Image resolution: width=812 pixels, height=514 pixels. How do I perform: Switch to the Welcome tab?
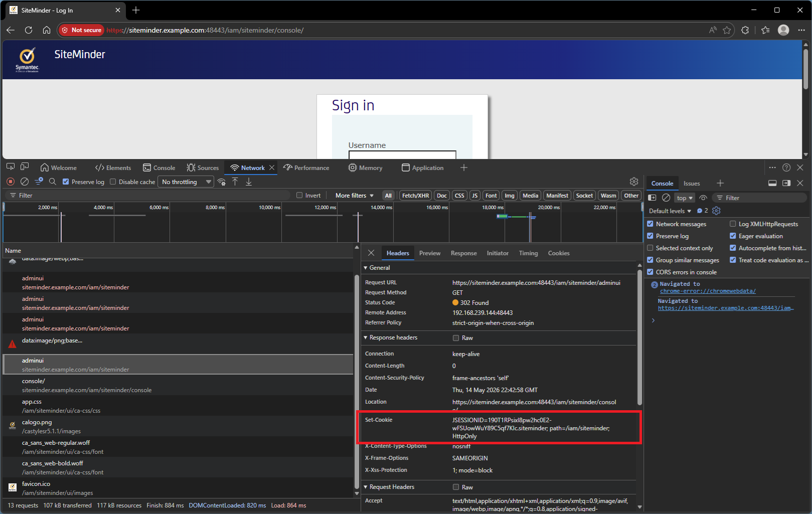[59, 168]
